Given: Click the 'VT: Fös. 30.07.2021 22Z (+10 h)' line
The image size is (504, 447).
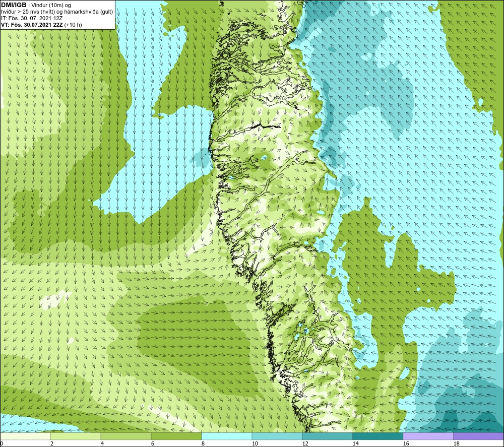Looking at the screenshot, I should click(x=41, y=25).
